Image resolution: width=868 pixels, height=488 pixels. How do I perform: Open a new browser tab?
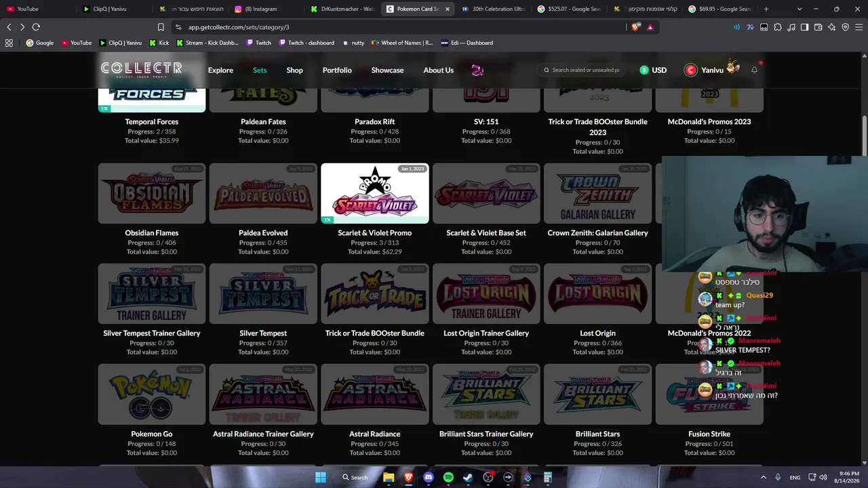click(766, 9)
